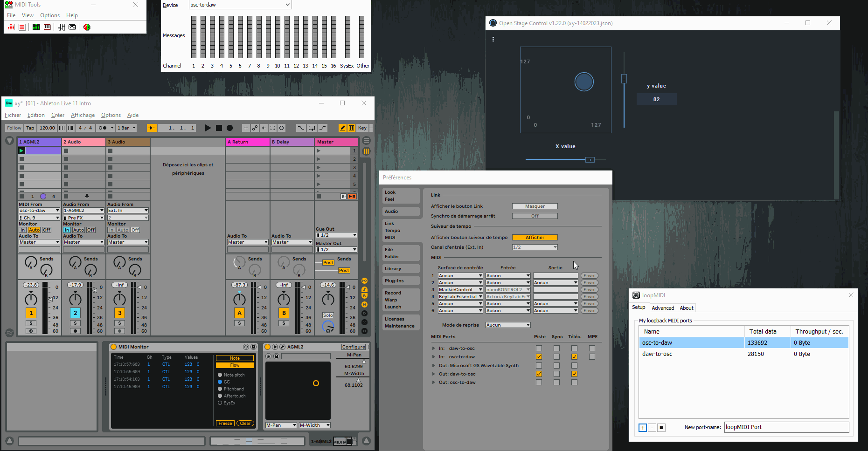Stop playback in Ableton Live
868x451 pixels.
[x=219, y=128]
